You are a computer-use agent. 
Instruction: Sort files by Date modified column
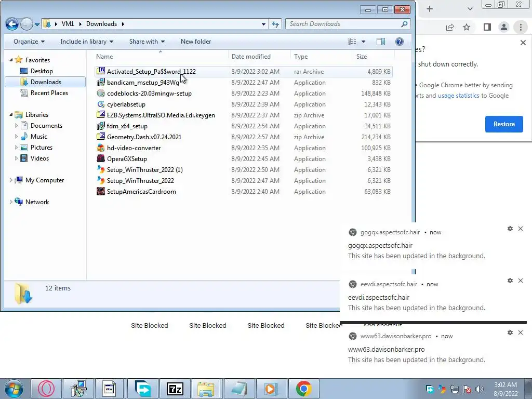click(x=260, y=56)
